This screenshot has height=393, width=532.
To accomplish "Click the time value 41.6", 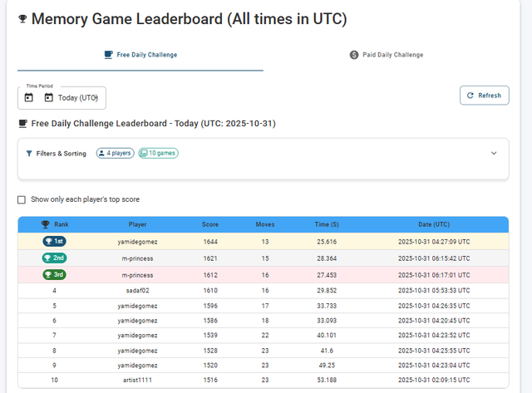I will (327, 351).
